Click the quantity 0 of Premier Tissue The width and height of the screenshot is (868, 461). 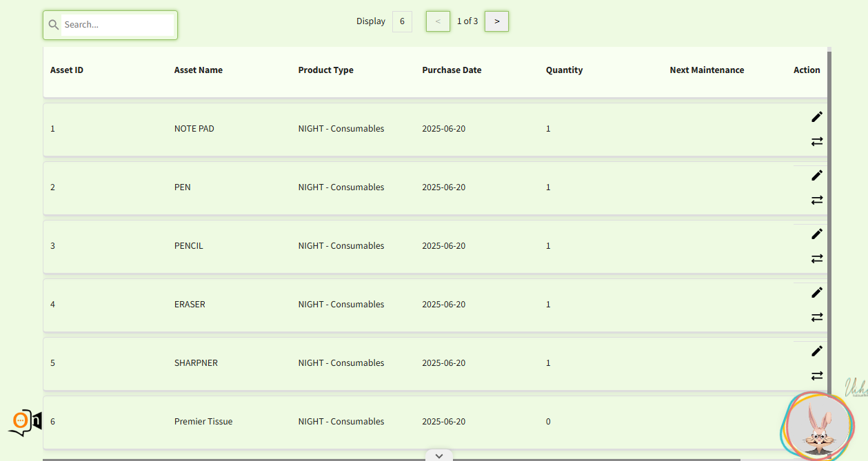pyautogui.click(x=548, y=422)
